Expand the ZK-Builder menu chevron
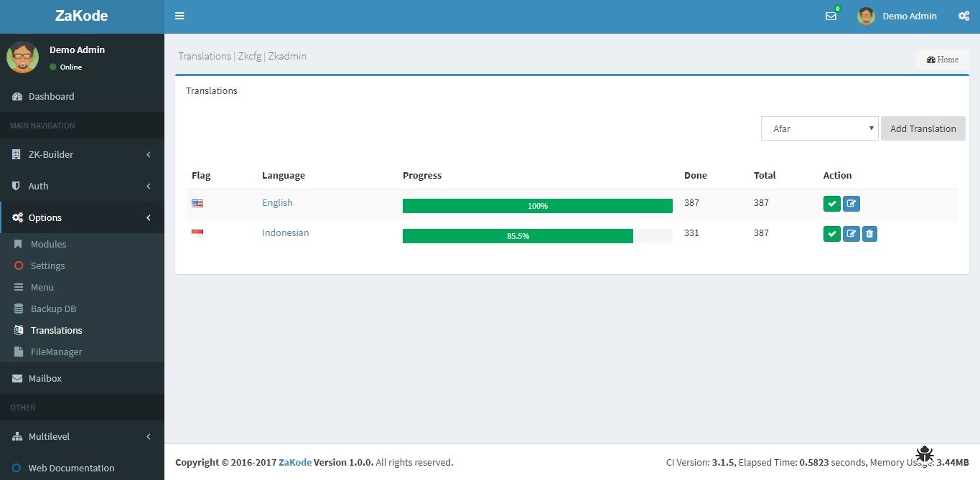This screenshot has width=980, height=480. (148, 154)
